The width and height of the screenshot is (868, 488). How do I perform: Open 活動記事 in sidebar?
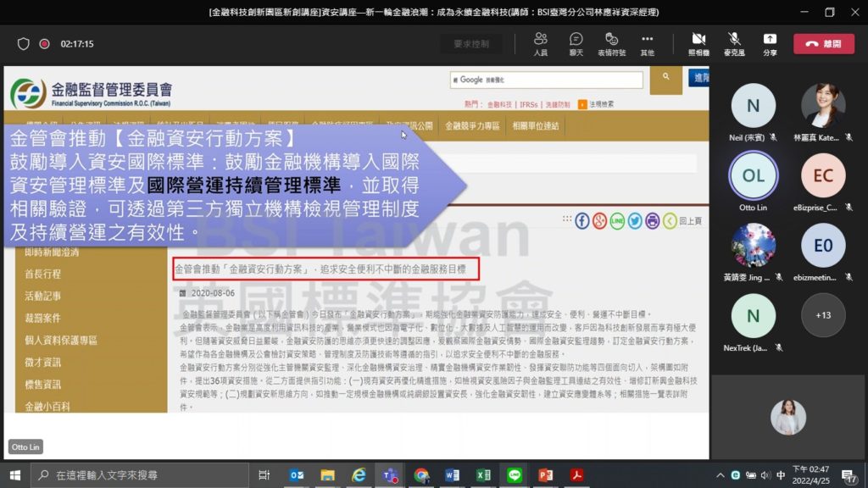click(x=42, y=296)
